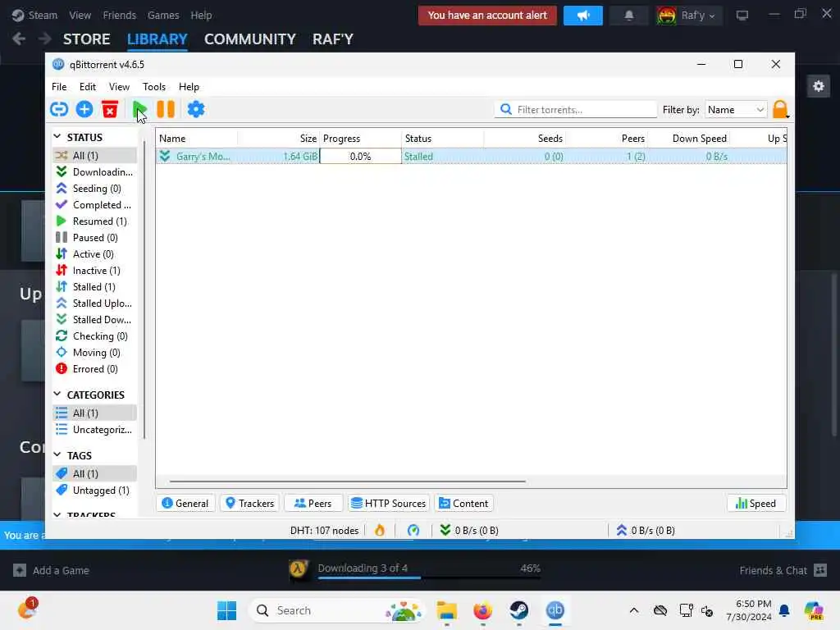Sort by Name column header
Screen dimensions: 840x630
[x=197, y=138]
